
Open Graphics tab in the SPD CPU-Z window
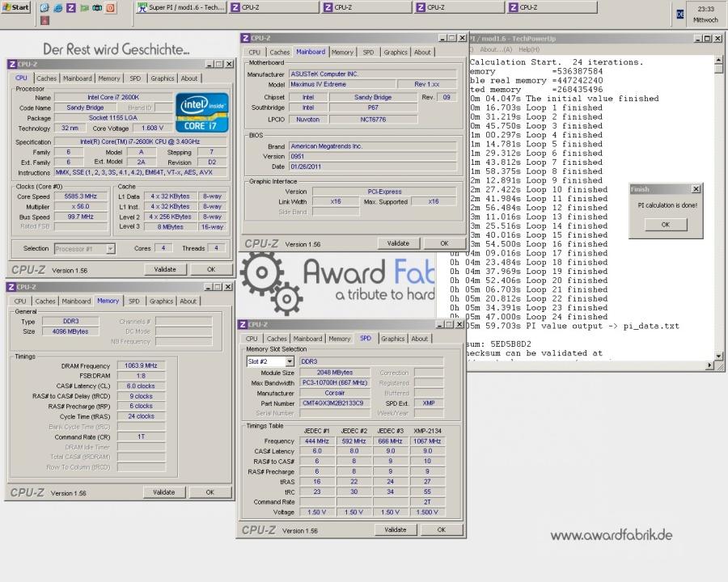click(x=393, y=339)
